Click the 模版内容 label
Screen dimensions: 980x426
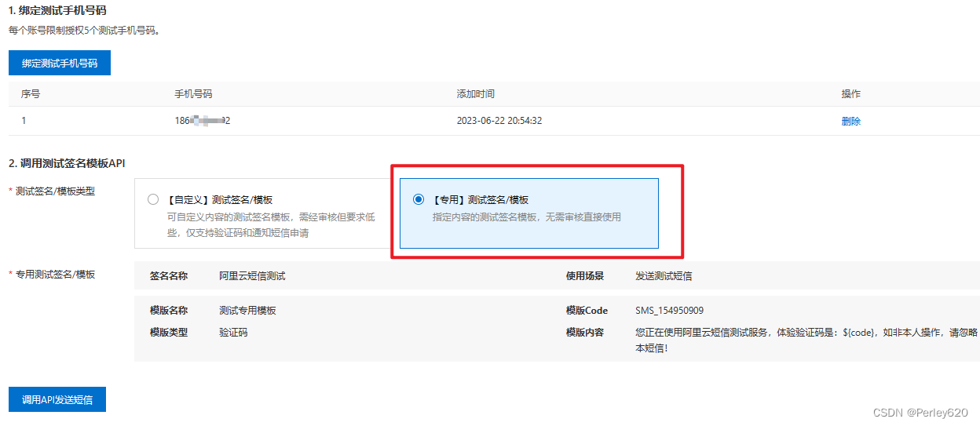point(585,333)
